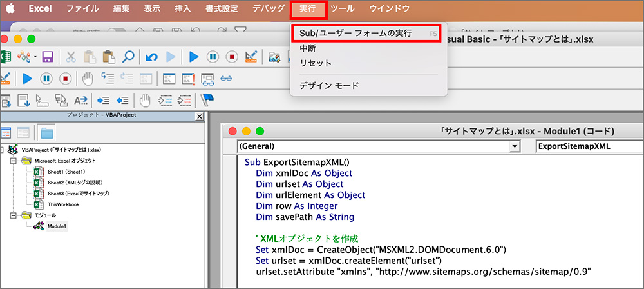The width and height of the screenshot is (644, 289).
Task: Open the Watch Window icon with glasses
Action: 207,78
